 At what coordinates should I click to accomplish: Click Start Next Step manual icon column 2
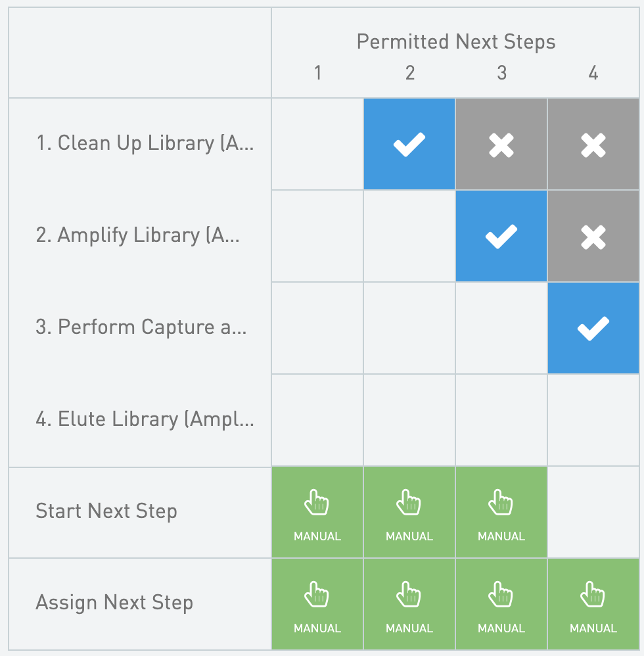409,512
